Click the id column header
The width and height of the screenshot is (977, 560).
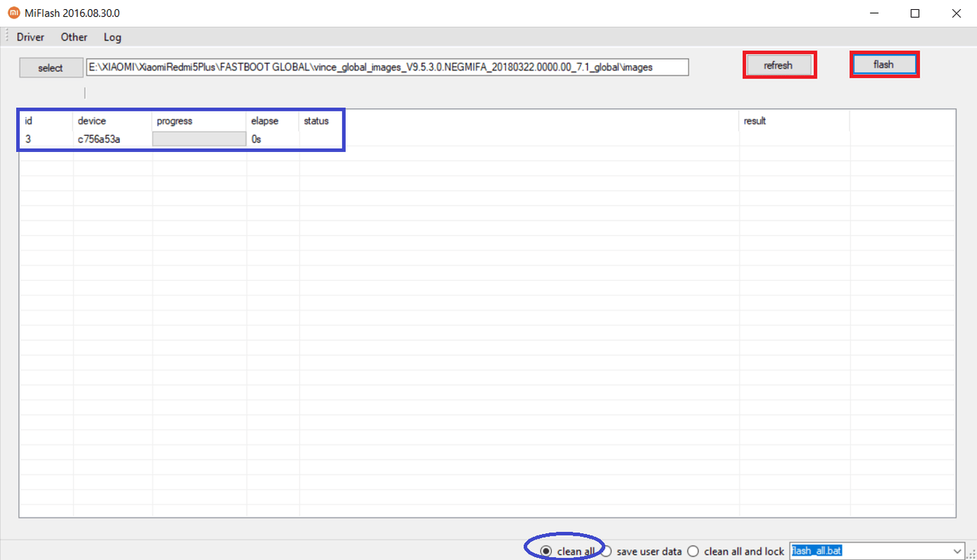point(46,121)
